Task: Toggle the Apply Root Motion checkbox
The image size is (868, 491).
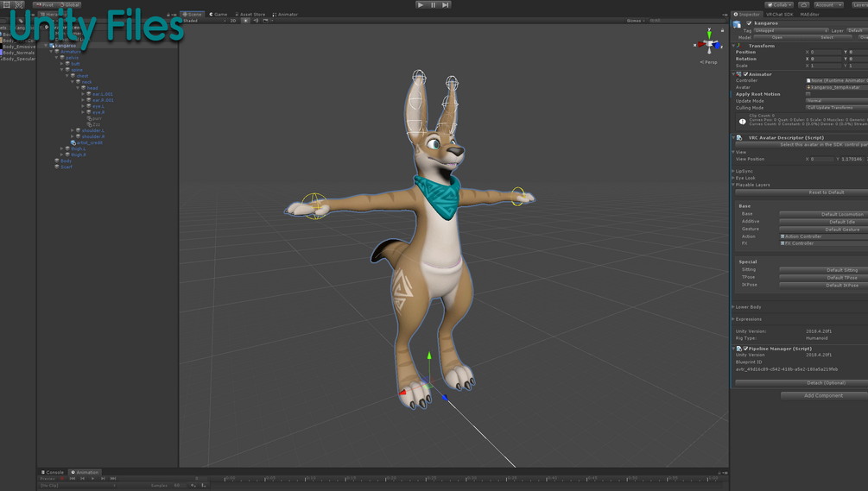Action: 808,94
